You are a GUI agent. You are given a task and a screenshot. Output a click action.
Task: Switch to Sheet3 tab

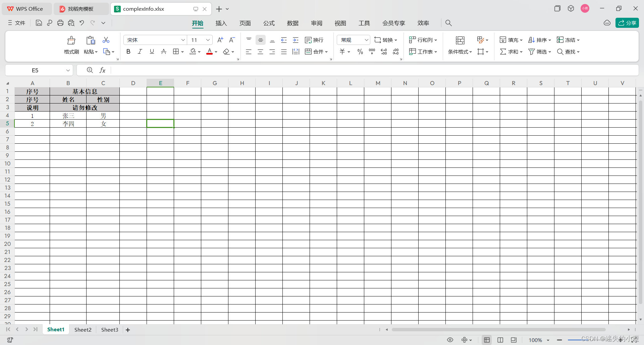click(x=110, y=330)
